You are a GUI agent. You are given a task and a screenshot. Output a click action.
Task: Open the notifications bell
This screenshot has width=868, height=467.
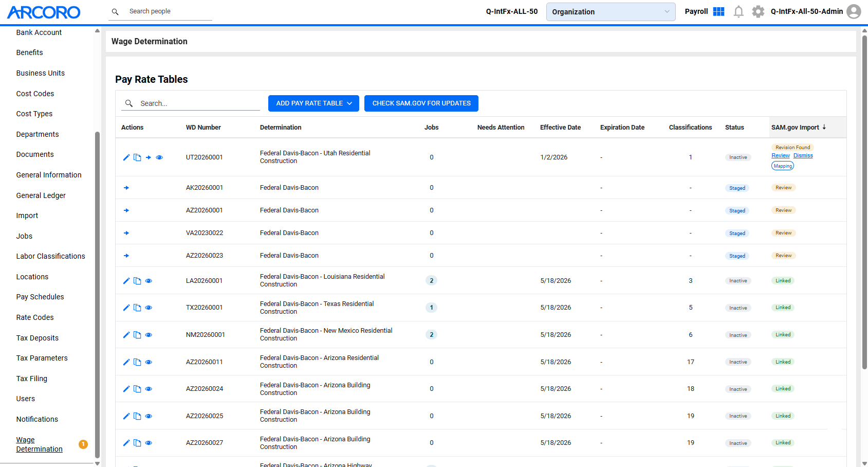pos(738,11)
